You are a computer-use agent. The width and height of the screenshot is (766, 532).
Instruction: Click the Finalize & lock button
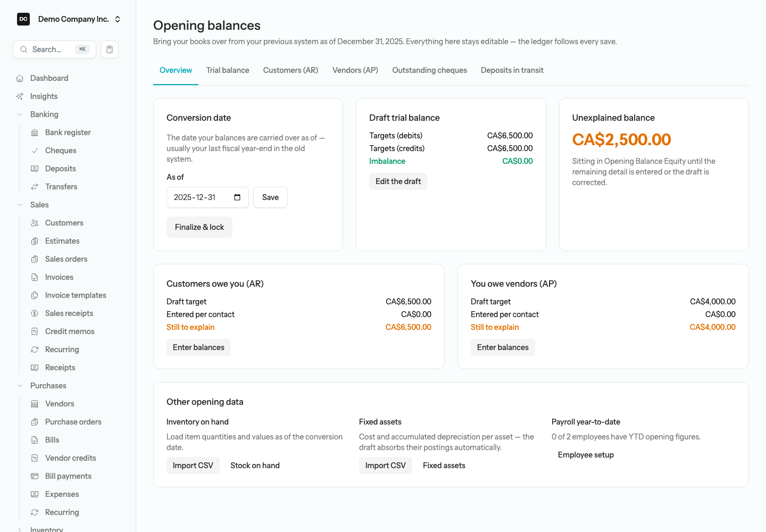coord(199,227)
